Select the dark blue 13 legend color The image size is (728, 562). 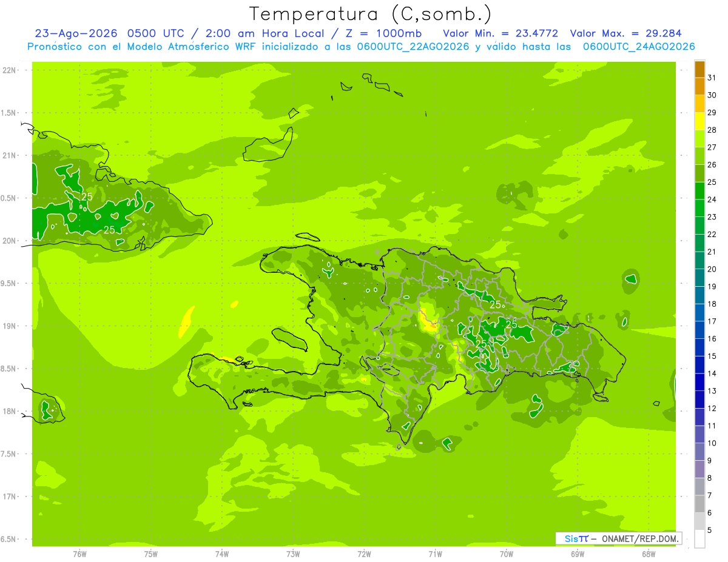pos(699,382)
